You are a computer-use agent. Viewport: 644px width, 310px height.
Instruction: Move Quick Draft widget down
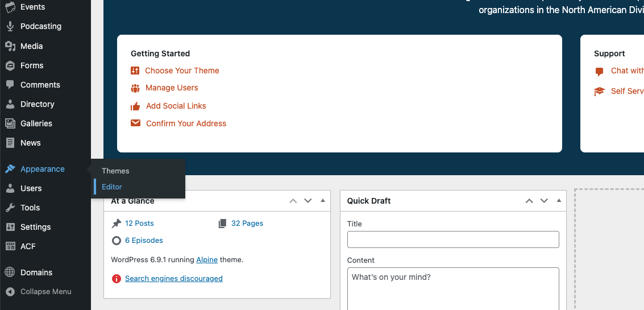[x=544, y=201]
